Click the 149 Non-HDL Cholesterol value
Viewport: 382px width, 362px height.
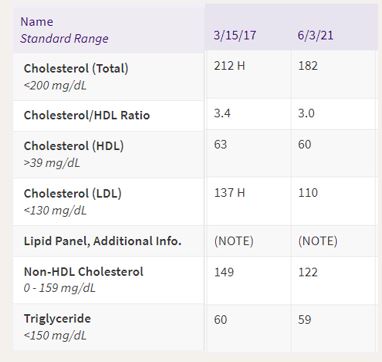click(224, 272)
